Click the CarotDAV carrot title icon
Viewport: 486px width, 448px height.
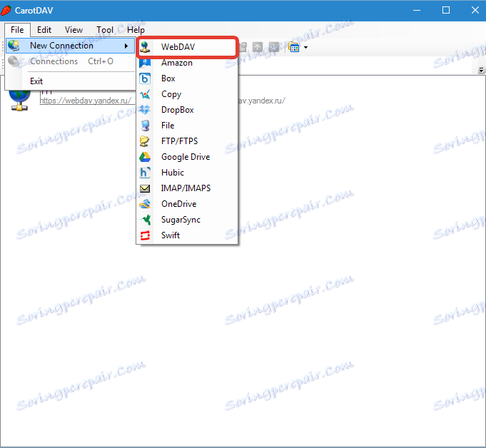(x=6, y=11)
